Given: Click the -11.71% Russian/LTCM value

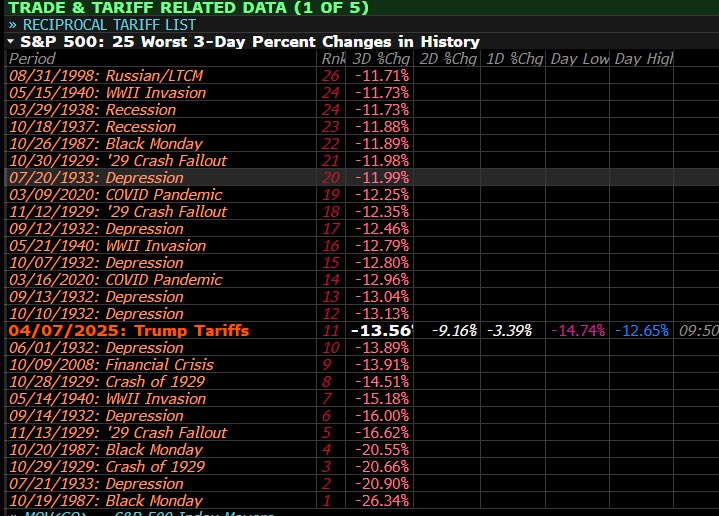Looking at the screenshot, I should click(x=382, y=76).
